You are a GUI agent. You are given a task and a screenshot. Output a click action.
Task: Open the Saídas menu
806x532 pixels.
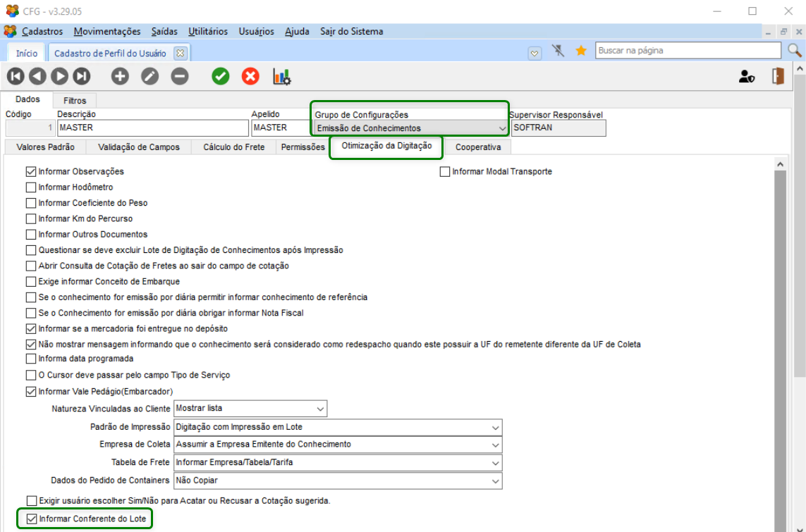(x=164, y=31)
